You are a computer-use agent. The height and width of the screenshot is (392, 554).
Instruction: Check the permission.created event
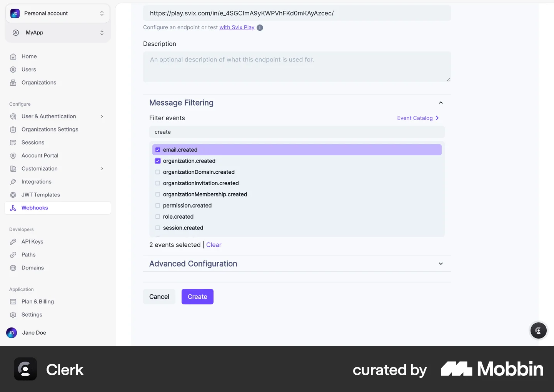point(158,206)
